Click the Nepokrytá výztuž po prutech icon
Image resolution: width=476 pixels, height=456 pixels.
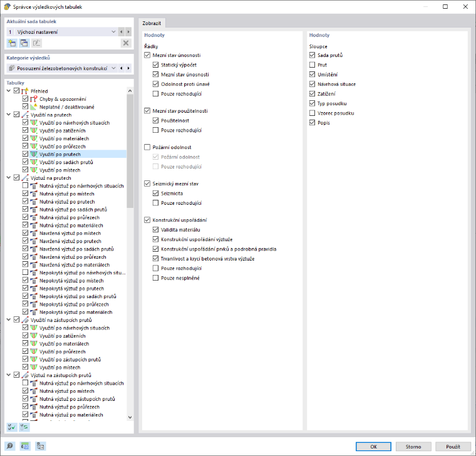point(34,288)
